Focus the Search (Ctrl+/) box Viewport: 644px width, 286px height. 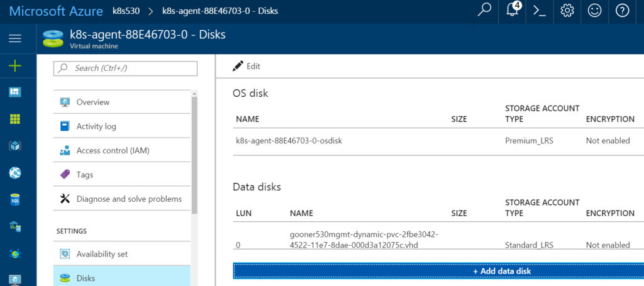[125, 68]
